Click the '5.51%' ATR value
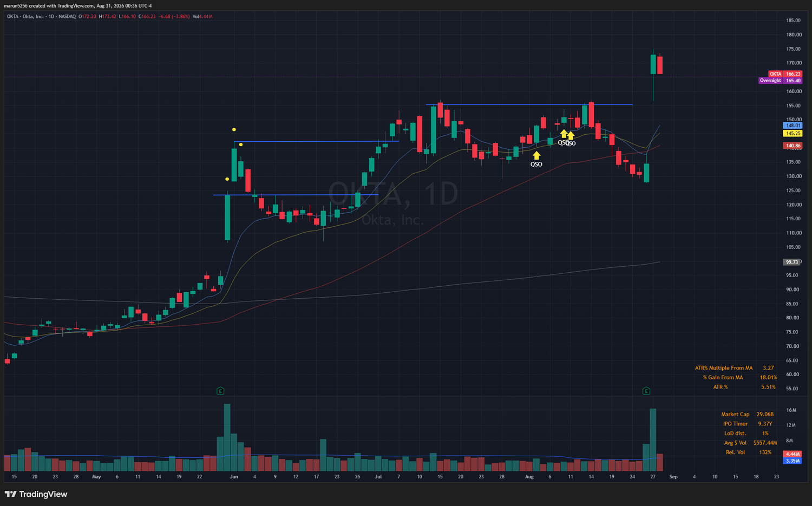812x506 pixels. pyautogui.click(x=768, y=387)
